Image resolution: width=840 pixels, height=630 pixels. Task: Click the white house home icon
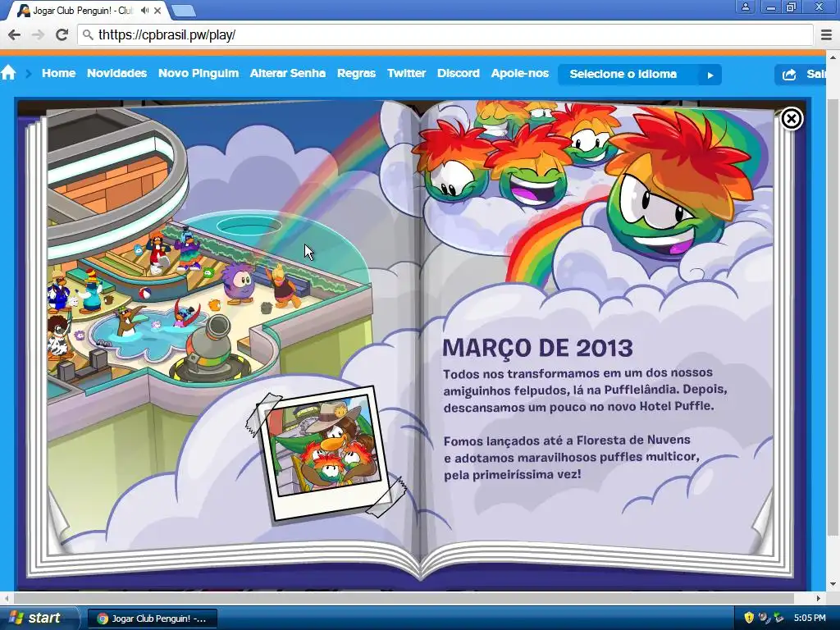pos(8,72)
